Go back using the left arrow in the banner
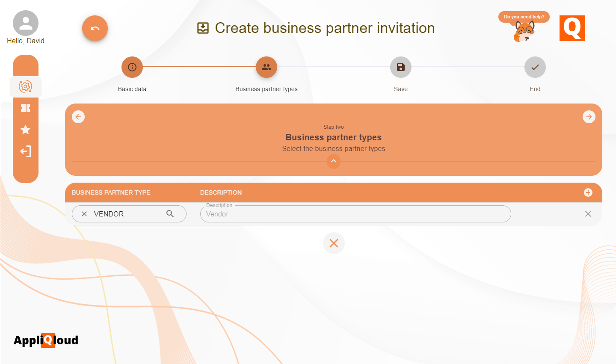 pyautogui.click(x=78, y=116)
